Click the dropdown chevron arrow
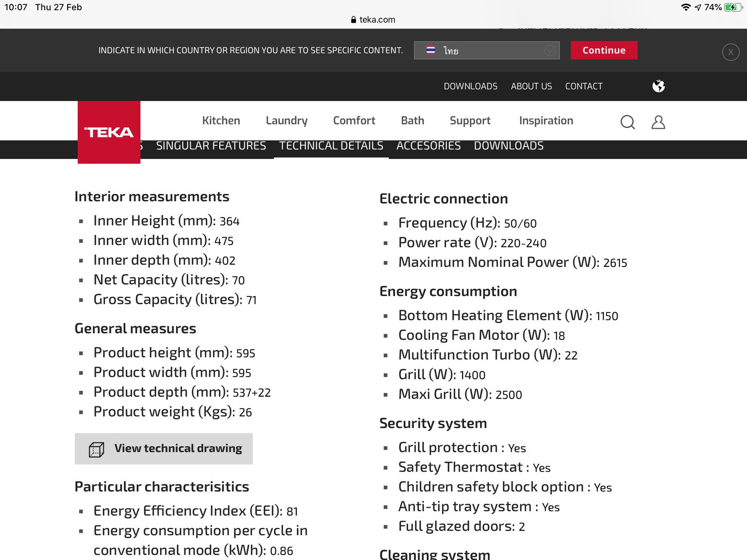This screenshot has width=747, height=560. [x=550, y=50]
